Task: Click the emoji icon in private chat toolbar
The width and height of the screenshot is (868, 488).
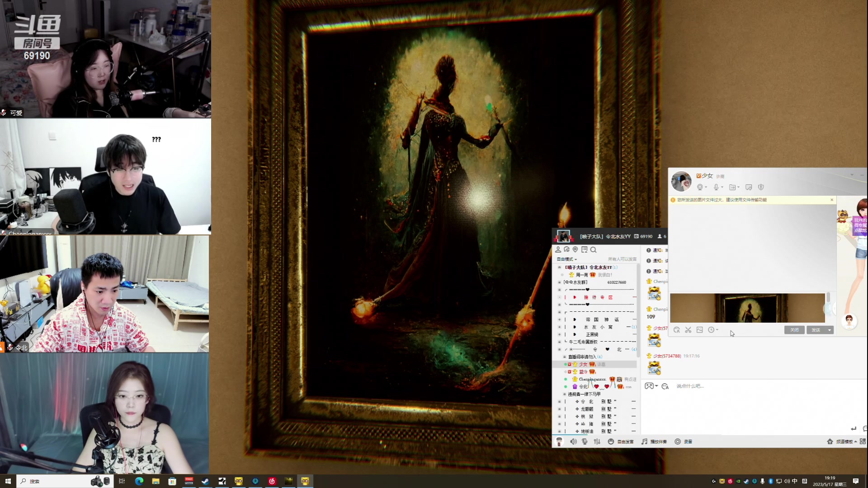Action: pos(676,330)
